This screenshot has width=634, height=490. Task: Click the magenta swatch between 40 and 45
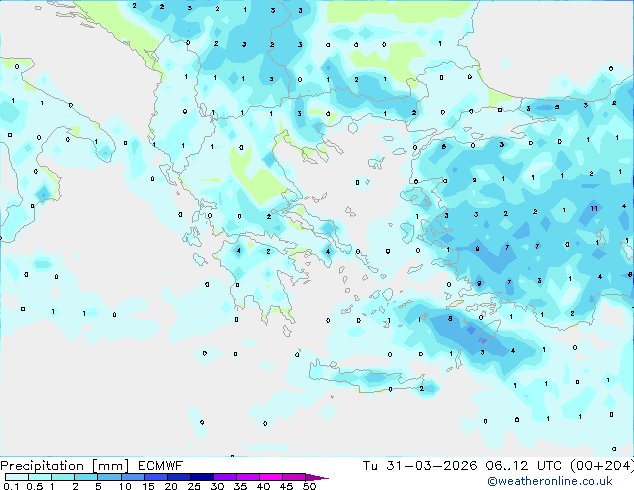point(271,477)
